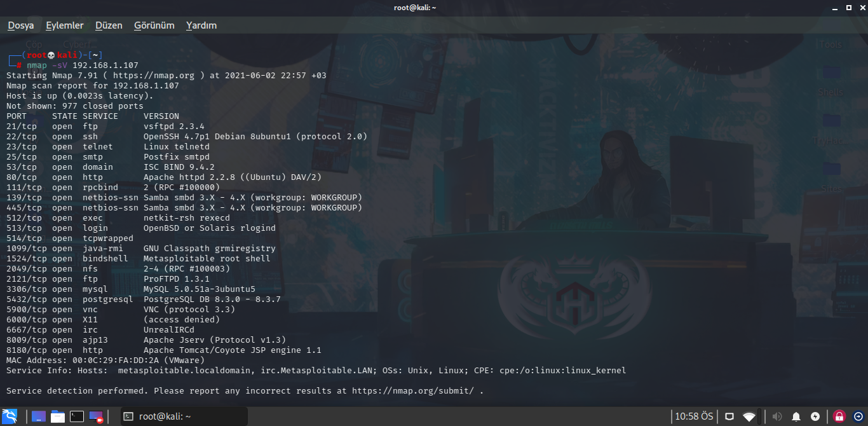This screenshot has height=426, width=868.
Task: Click 'Linux telnetd' on the 23/tcp row
Action: [x=177, y=147]
